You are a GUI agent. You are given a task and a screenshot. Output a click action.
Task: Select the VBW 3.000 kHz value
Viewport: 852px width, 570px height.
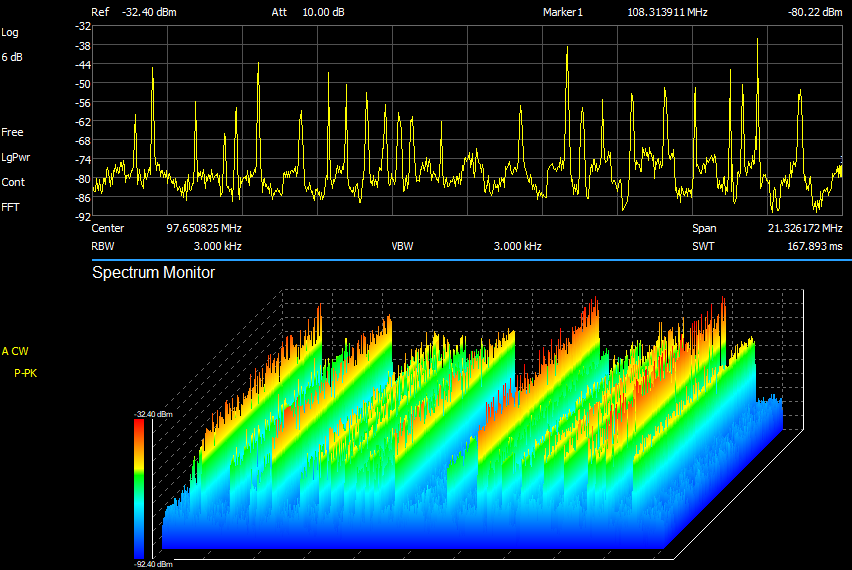(x=517, y=246)
